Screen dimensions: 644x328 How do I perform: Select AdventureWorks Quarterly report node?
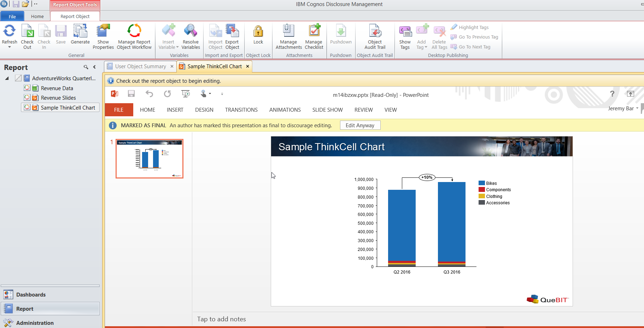coord(64,78)
